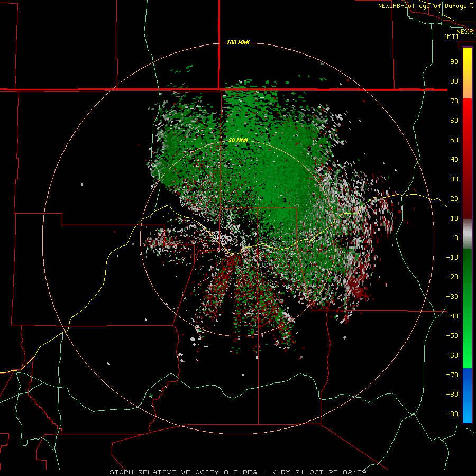Click the 80 value on velocity scale
The image size is (476, 476).
(454, 81)
